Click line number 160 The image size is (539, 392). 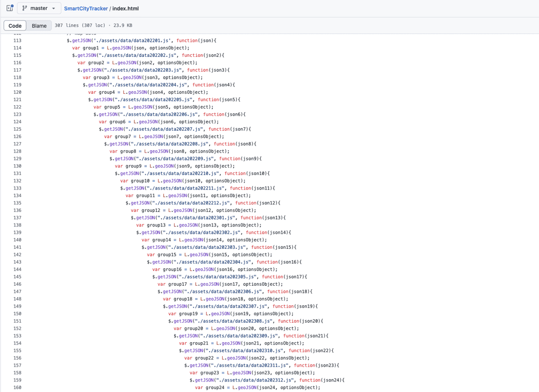click(x=17, y=388)
